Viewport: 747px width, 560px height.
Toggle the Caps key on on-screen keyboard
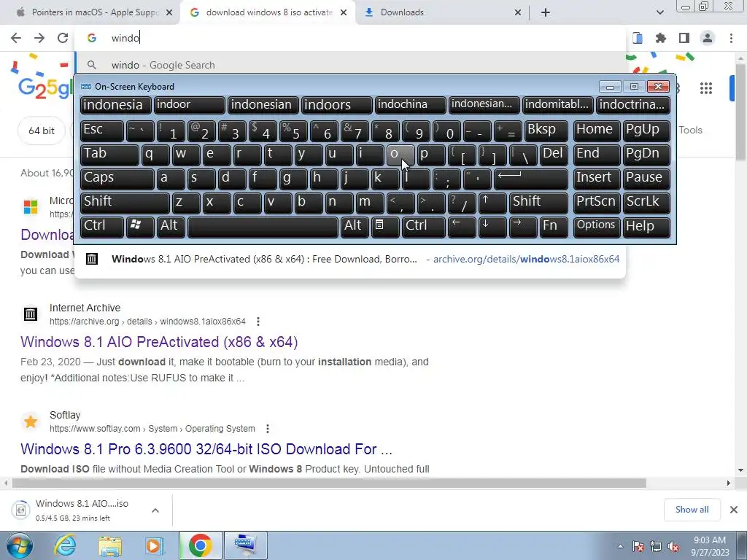click(117, 179)
